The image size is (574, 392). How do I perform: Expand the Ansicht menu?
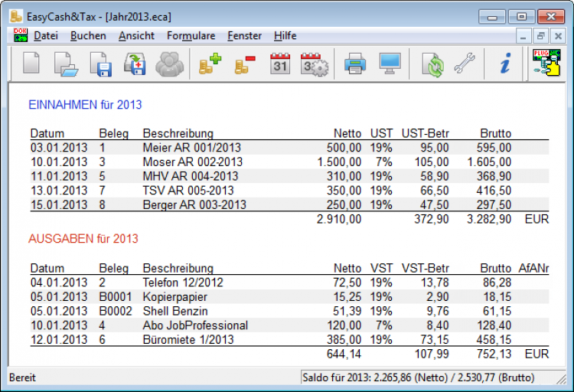point(136,36)
